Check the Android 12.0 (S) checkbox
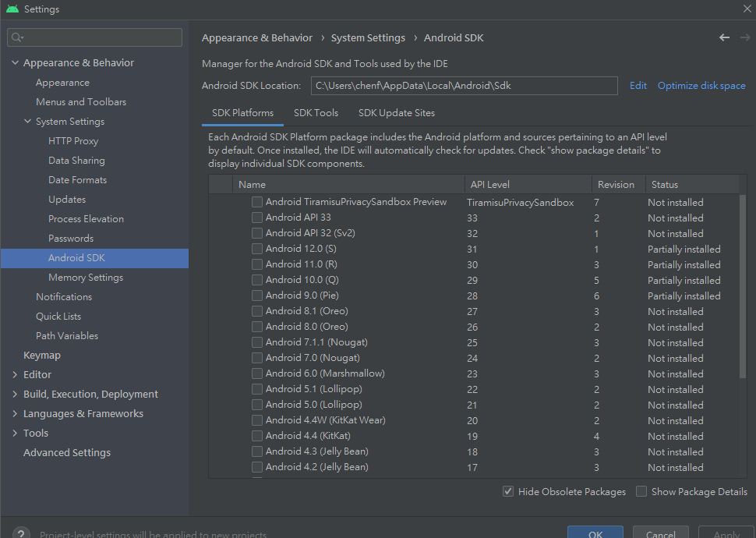 [x=257, y=249]
